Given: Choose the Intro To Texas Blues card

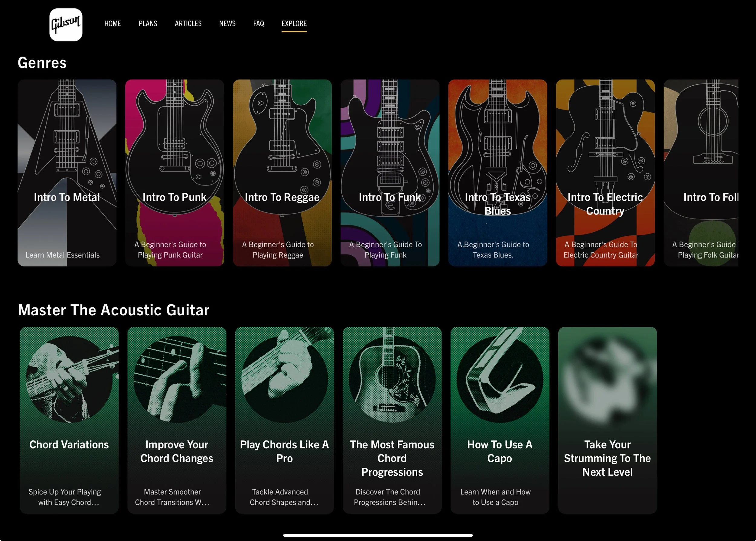Looking at the screenshot, I should (x=497, y=172).
